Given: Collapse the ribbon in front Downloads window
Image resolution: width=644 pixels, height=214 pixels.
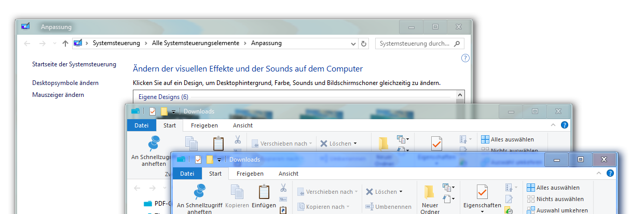Looking at the screenshot, I should coord(599,174).
